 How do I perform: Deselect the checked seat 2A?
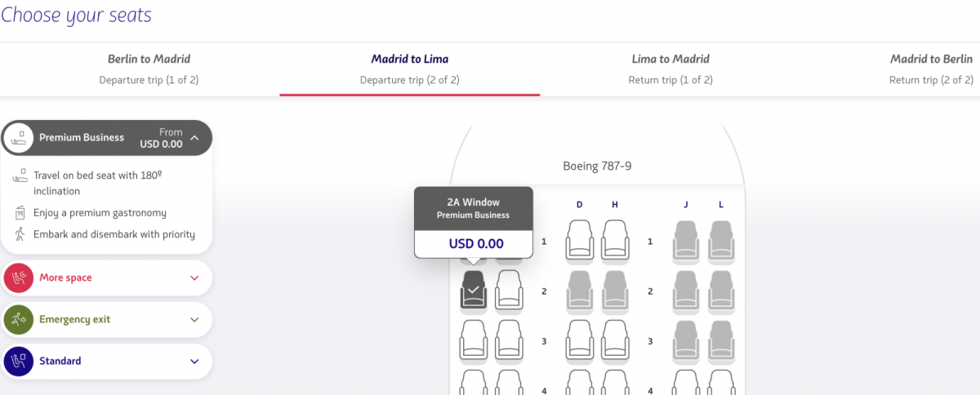tap(474, 290)
